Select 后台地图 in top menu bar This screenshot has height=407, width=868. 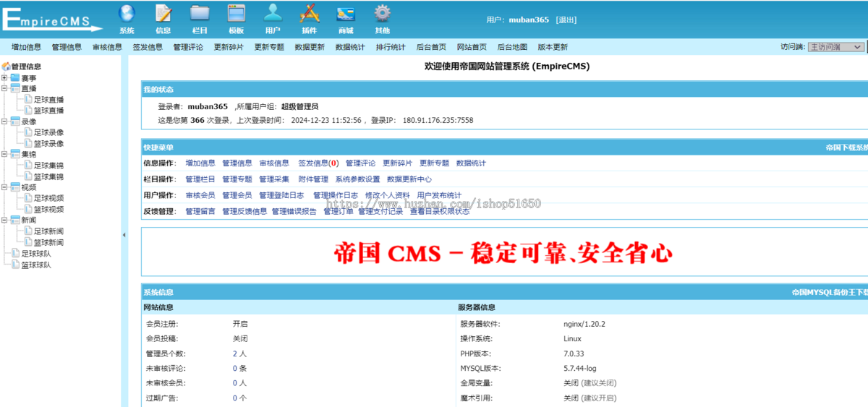512,47
